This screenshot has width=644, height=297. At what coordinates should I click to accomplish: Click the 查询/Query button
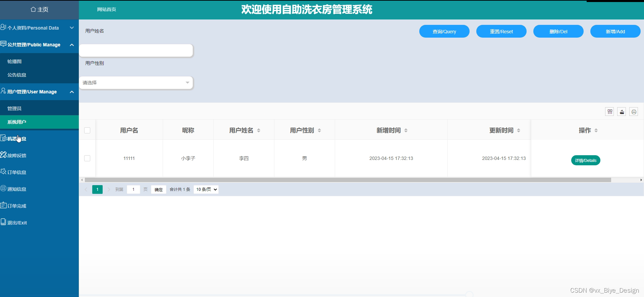point(444,31)
